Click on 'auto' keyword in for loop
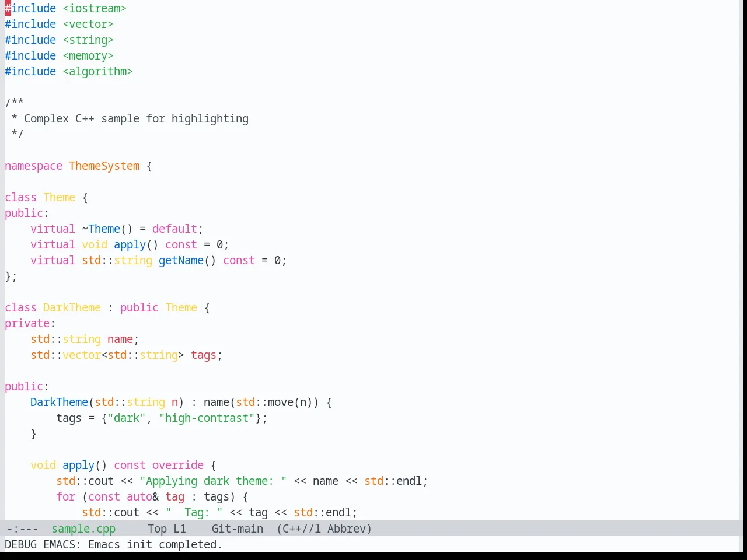The width and height of the screenshot is (747, 560). (x=139, y=496)
